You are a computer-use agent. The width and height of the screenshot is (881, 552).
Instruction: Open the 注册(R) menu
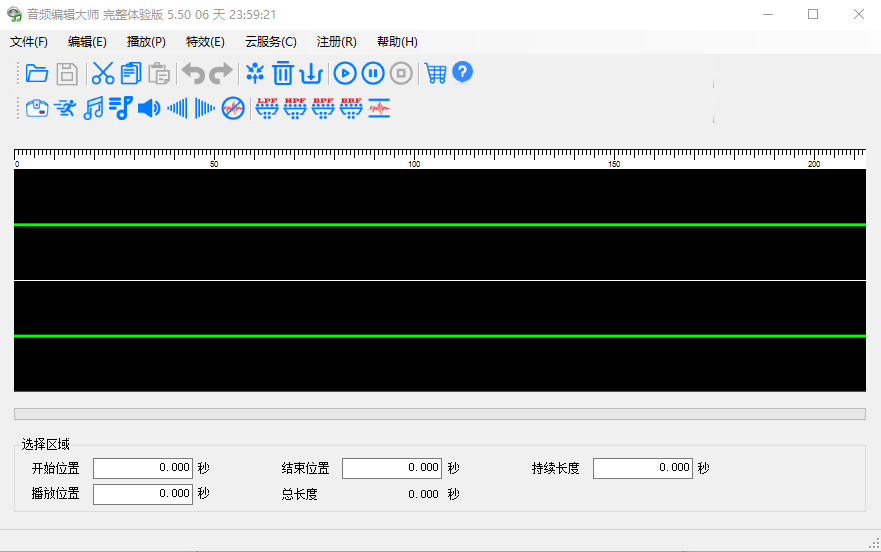[337, 42]
